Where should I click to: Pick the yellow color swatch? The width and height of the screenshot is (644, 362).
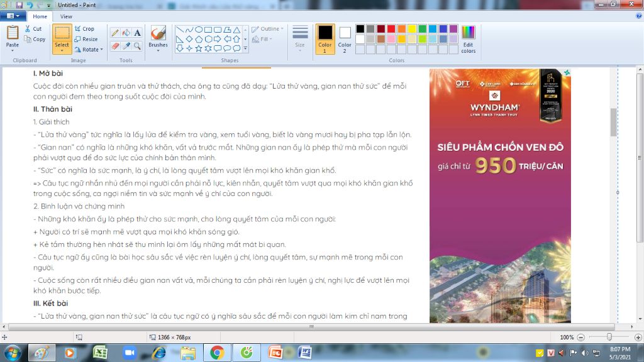point(412,29)
